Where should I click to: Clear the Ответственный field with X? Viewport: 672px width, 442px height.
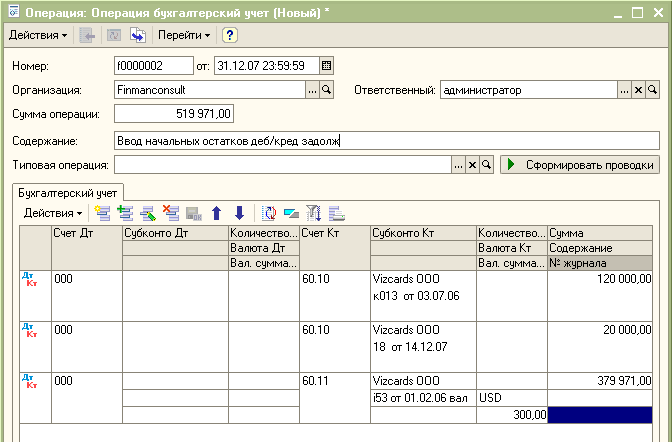click(638, 90)
